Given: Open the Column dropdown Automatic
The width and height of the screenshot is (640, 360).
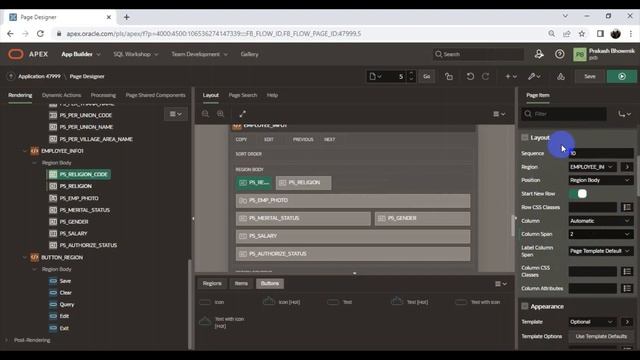Looking at the screenshot, I should click(x=601, y=221).
